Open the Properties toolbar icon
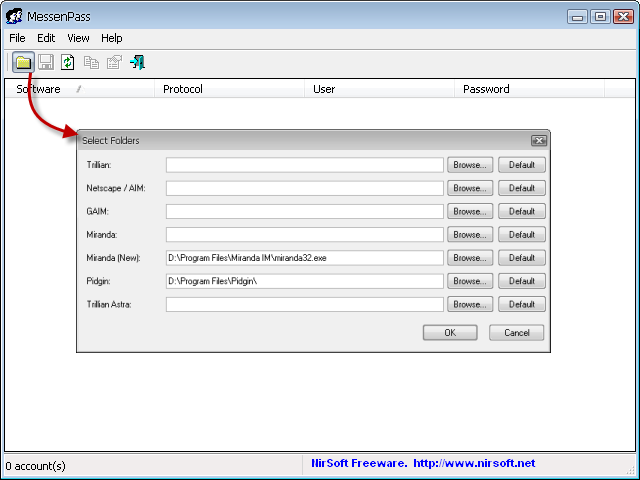 click(114, 62)
